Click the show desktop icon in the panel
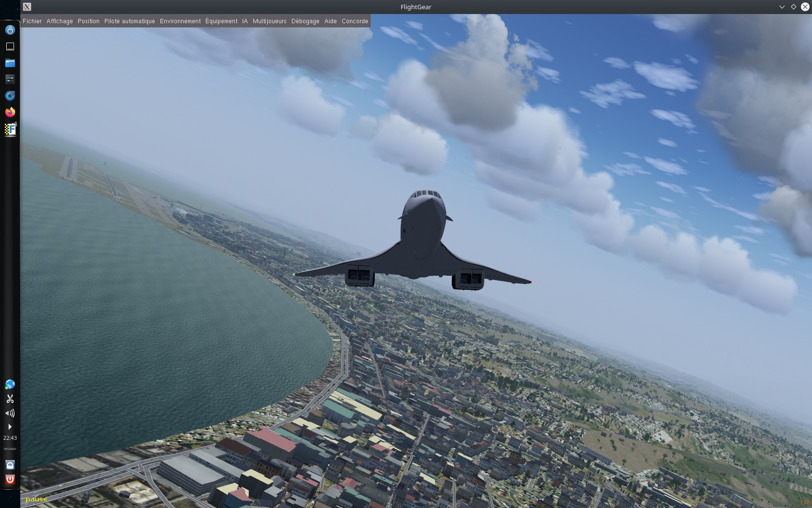This screenshot has width=812, height=508. click(10, 46)
